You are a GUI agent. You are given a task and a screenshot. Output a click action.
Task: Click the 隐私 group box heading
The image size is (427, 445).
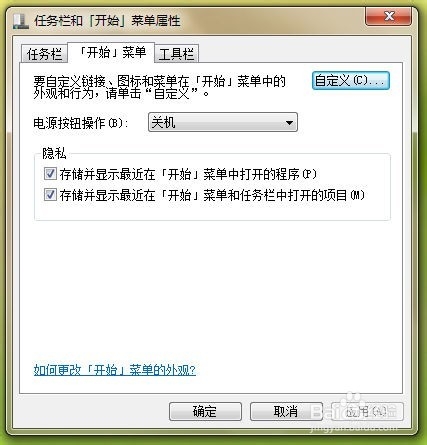(54, 153)
